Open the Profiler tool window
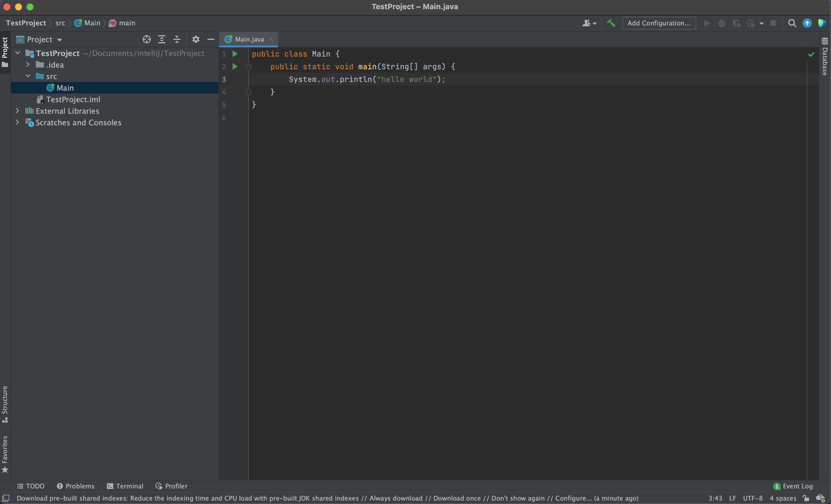 click(x=171, y=486)
